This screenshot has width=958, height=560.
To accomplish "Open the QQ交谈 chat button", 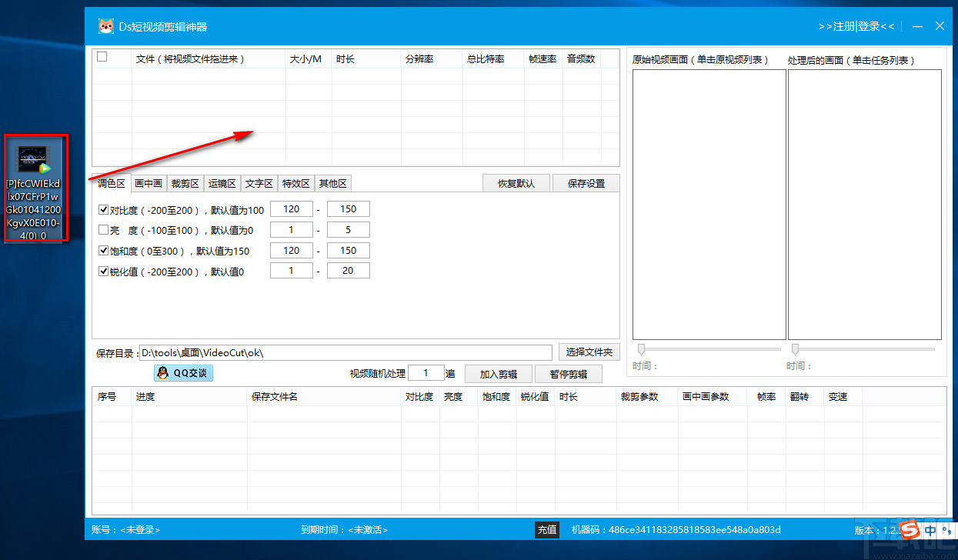I will [183, 373].
